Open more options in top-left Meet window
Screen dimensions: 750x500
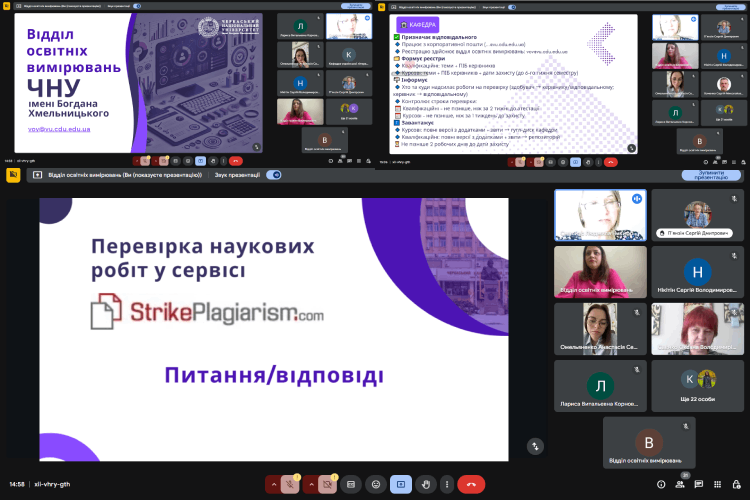pos(223,161)
